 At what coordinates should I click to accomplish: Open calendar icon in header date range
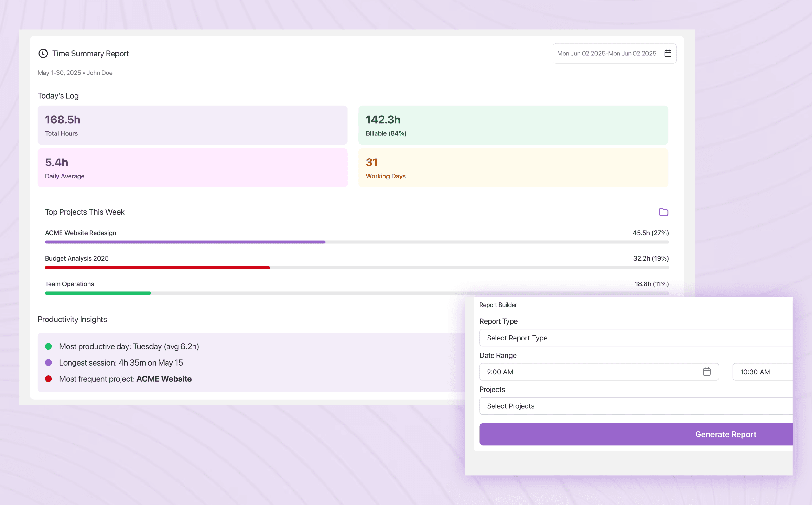pos(668,54)
